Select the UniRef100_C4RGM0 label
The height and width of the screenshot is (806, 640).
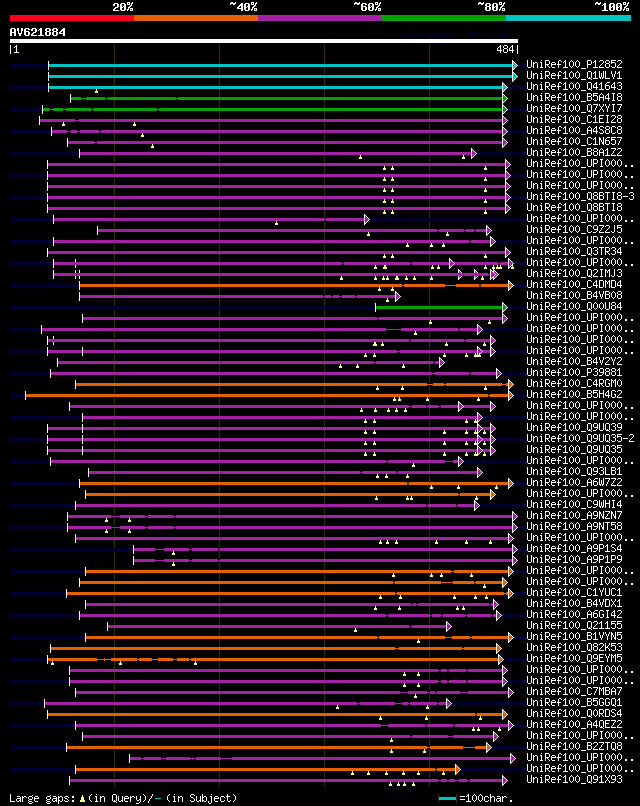tap(574, 383)
